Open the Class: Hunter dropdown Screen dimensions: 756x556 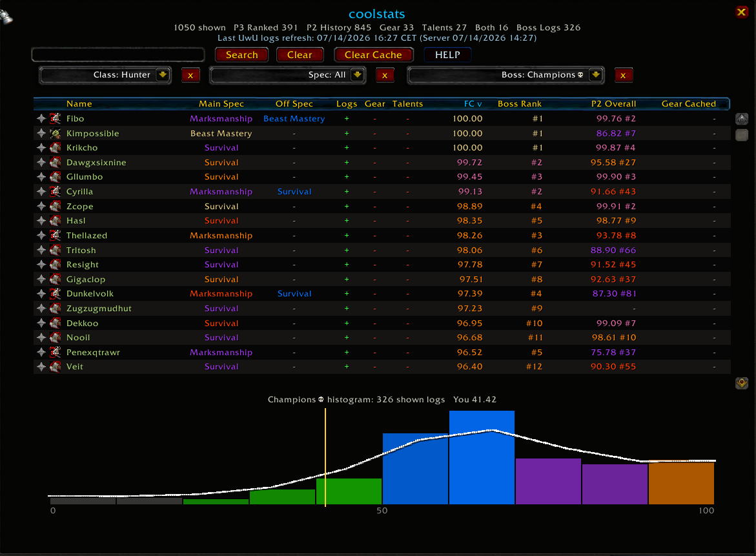[x=163, y=75]
